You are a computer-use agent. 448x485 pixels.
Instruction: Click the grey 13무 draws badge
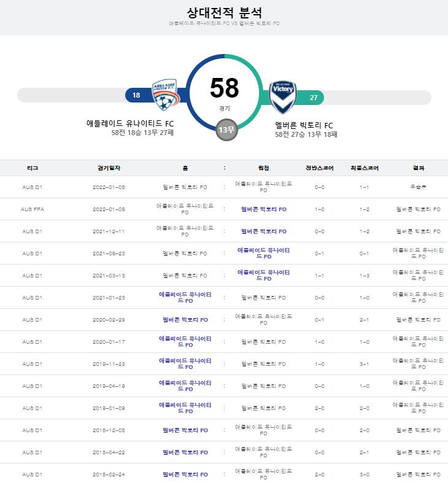[226, 130]
